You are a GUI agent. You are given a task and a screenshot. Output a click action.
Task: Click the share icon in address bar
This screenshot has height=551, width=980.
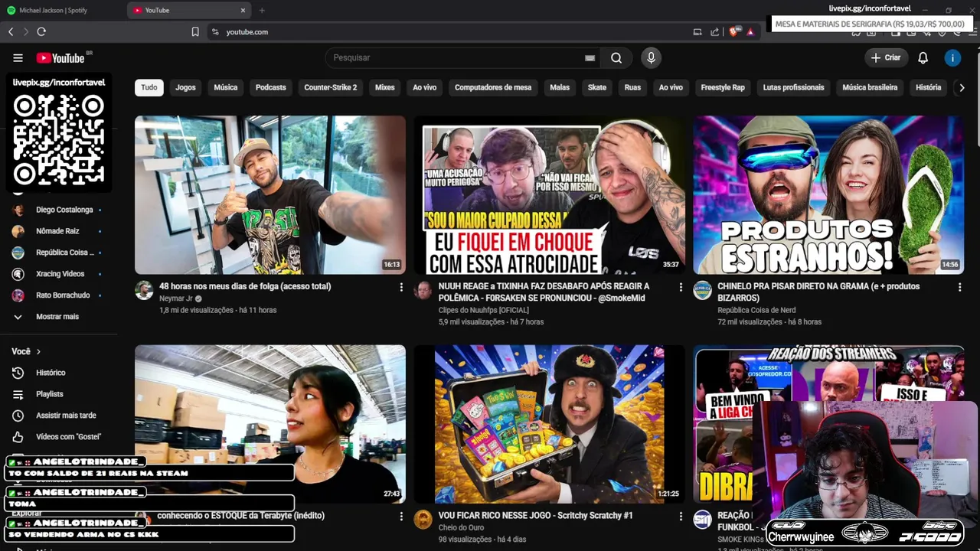tap(715, 32)
